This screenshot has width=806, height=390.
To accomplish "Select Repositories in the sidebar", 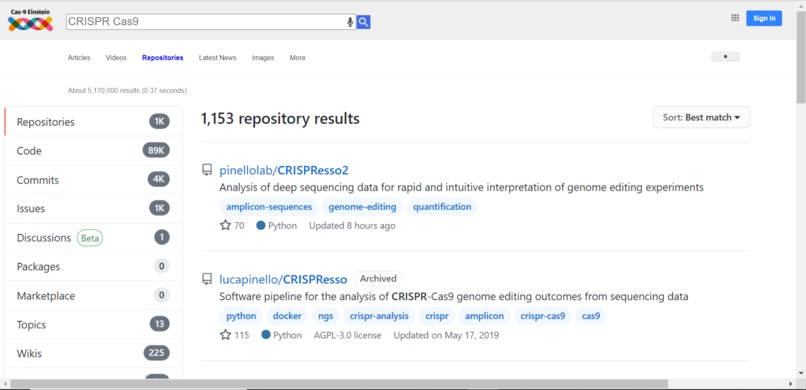I will tap(93, 122).
